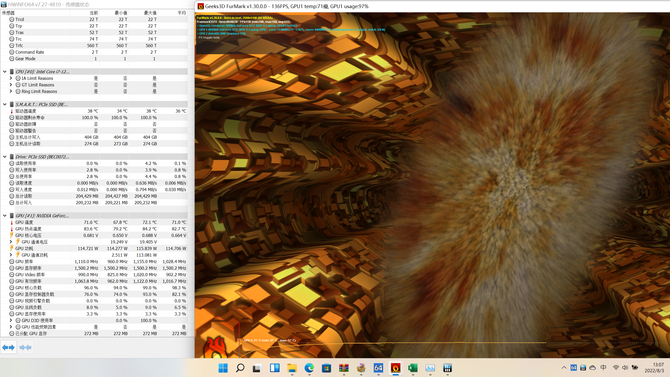The height and width of the screenshot is (377, 670).
Task: Click the FurMark icon in its title bar
Action: (x=200, y=6)
